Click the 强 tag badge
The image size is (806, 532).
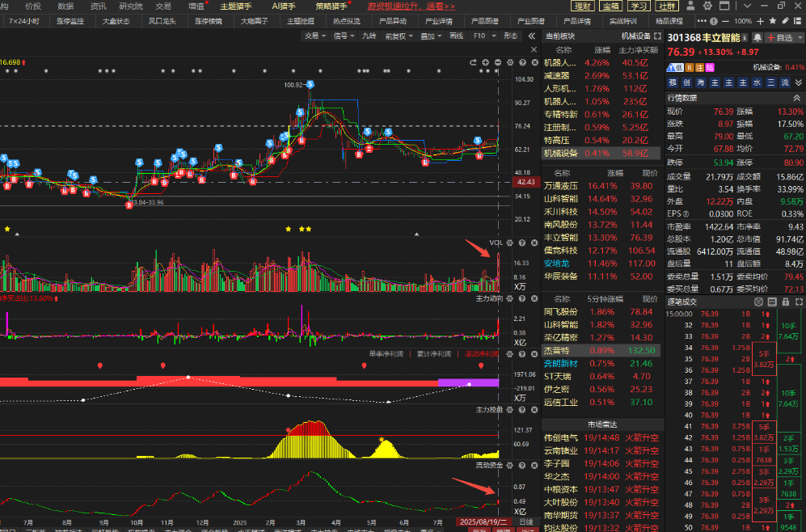point(673,82)
